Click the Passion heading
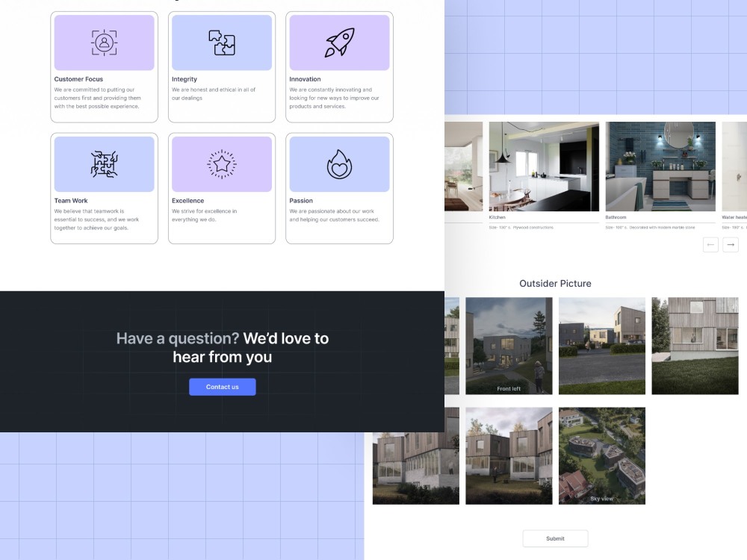This screenshot has width=747, height=560. coord(301,200)
